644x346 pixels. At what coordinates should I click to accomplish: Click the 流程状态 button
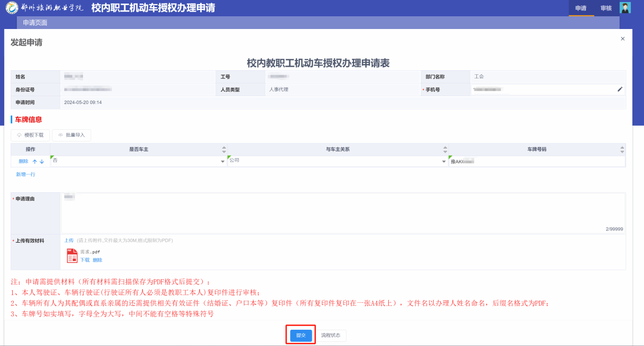(331, 336)
